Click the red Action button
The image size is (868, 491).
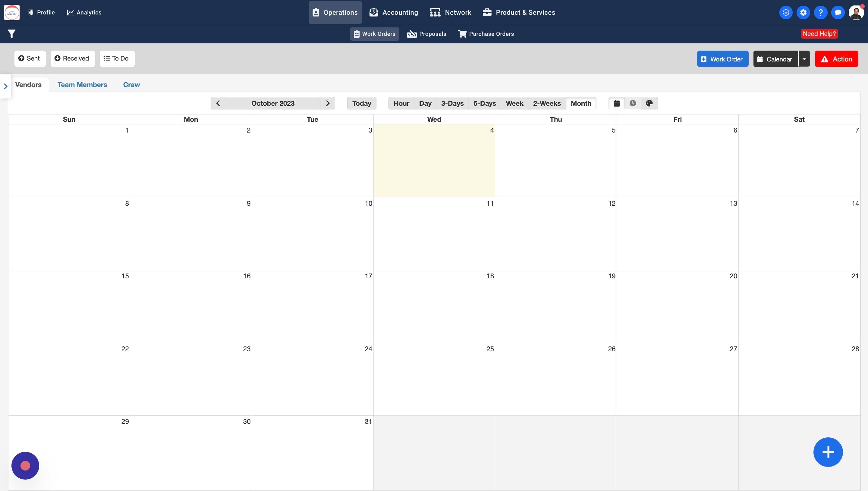coord(836,59)
